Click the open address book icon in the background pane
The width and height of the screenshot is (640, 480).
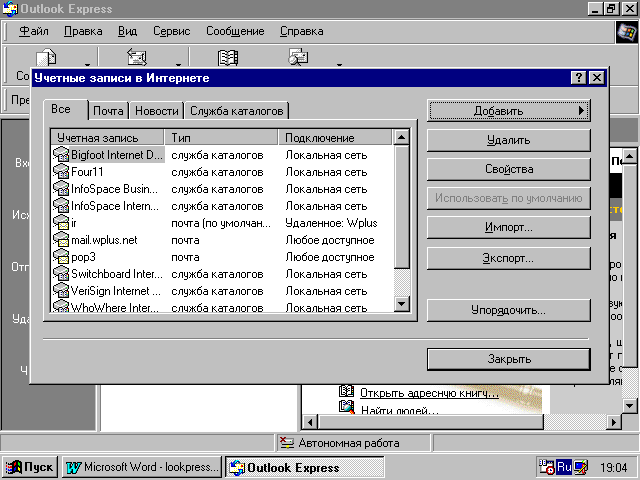pyautogui.click(x=346, y=391)
